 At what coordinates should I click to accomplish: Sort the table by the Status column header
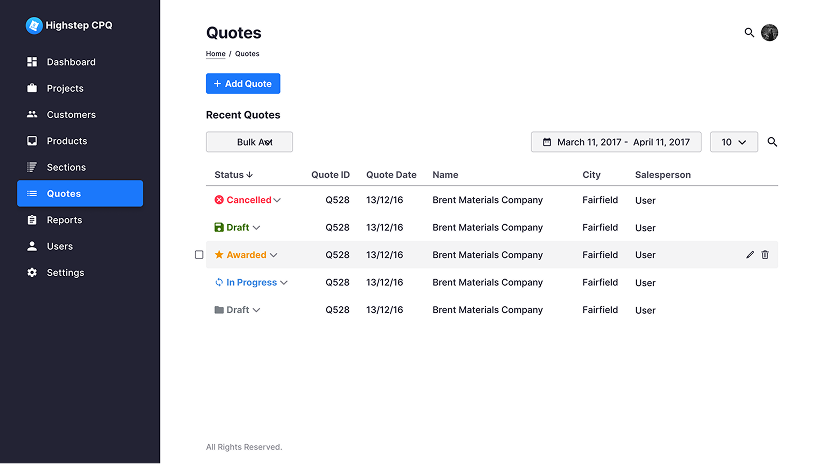pos(233,175)
